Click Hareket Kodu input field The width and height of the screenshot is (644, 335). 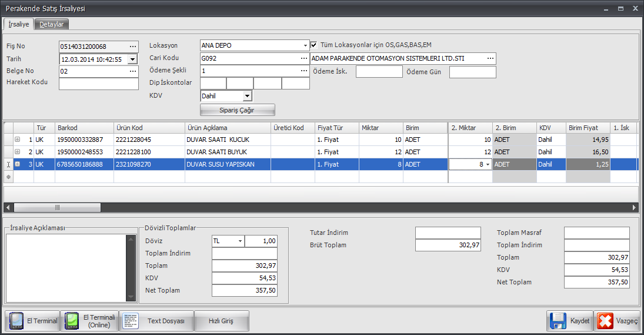[x=99, y=84]
